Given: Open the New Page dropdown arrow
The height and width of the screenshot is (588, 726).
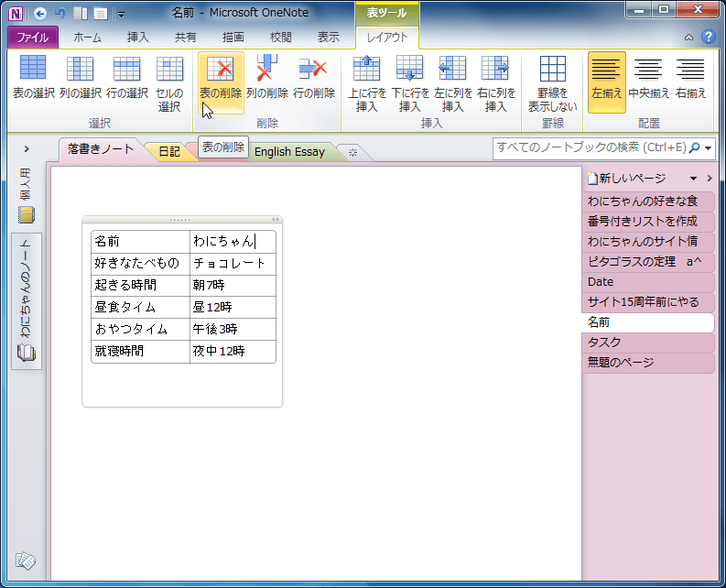Looking at the screenshot, I should (x=693, y=179).
